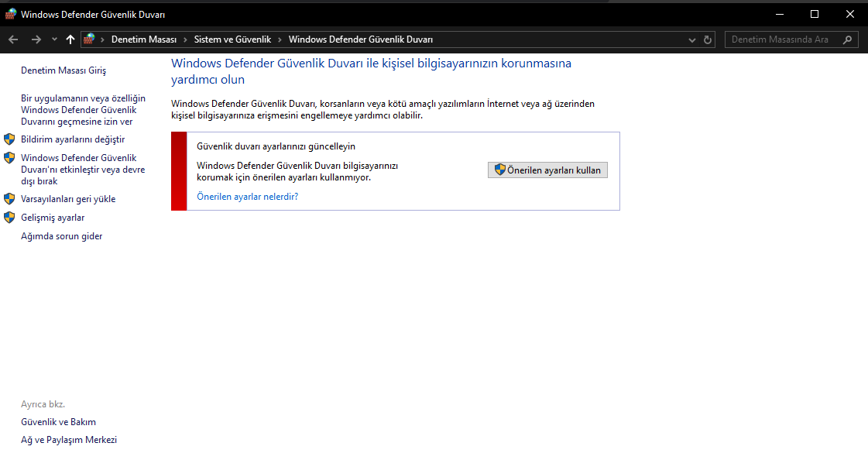Open firewall etkinleştir veya devre dışı bırak link
Viewport: 868px width, 460px height.
(x=83, y=170)
